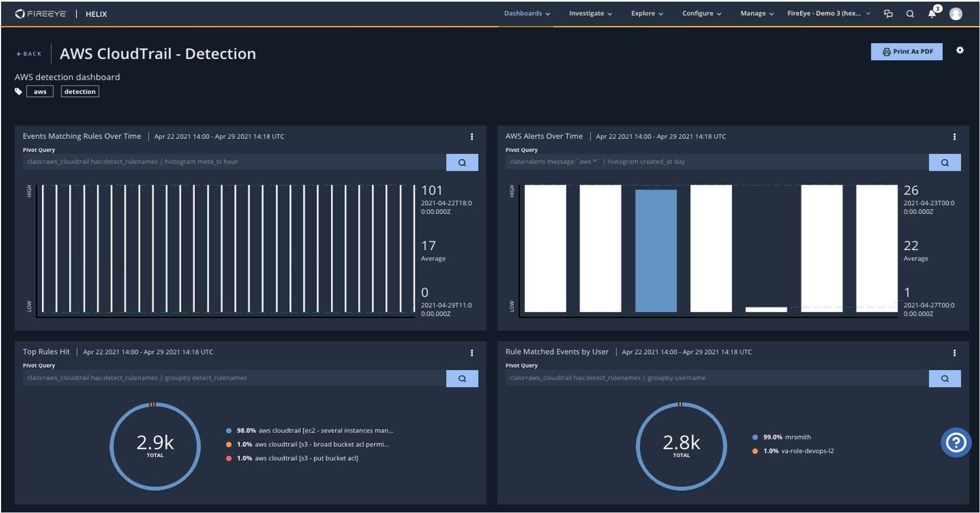Click legend entry 'aws cloudtrail [s3 - broad bucket acl permi...'
Viewport: 980px width, 513px height.
(x=322, y=445)
